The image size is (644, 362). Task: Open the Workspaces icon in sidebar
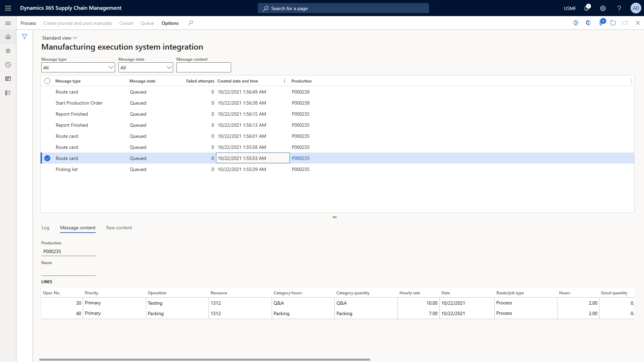(8, 78)
